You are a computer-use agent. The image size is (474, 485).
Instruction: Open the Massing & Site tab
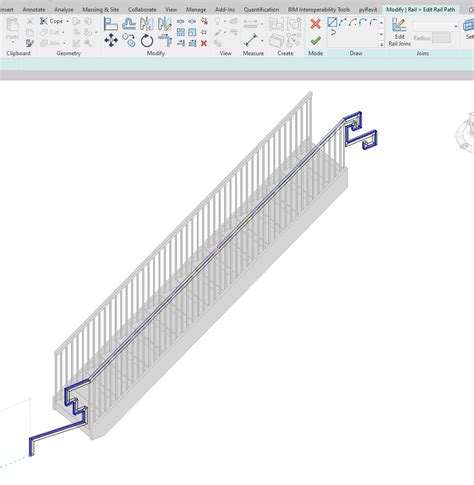pyautogui.click(x=101, y=9)
